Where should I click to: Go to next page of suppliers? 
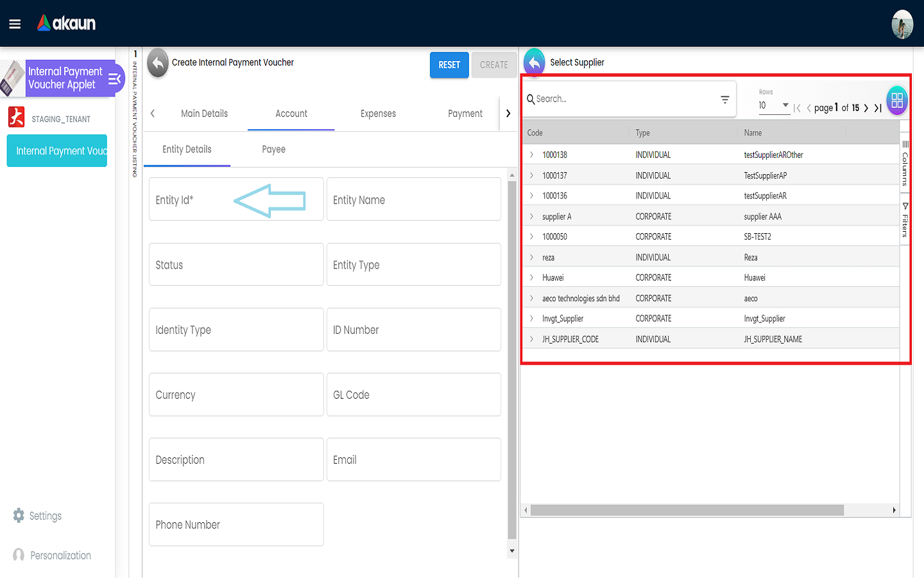tap(866, 108)
